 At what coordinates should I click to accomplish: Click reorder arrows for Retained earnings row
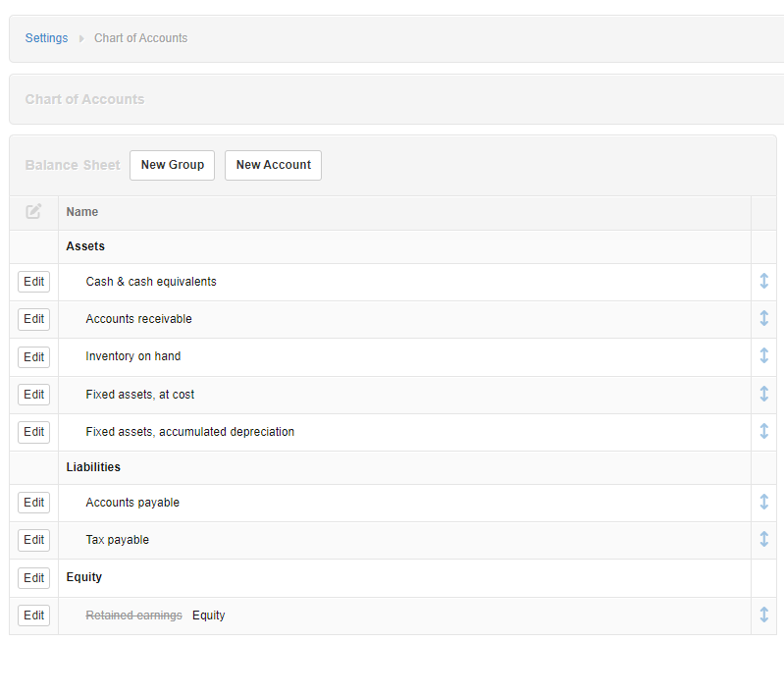[763, 616]
